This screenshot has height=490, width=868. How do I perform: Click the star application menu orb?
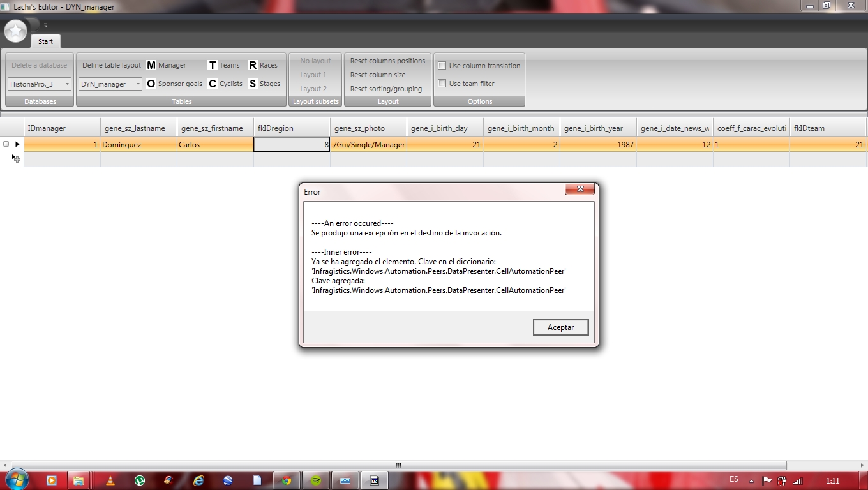[x=16, y=31]
